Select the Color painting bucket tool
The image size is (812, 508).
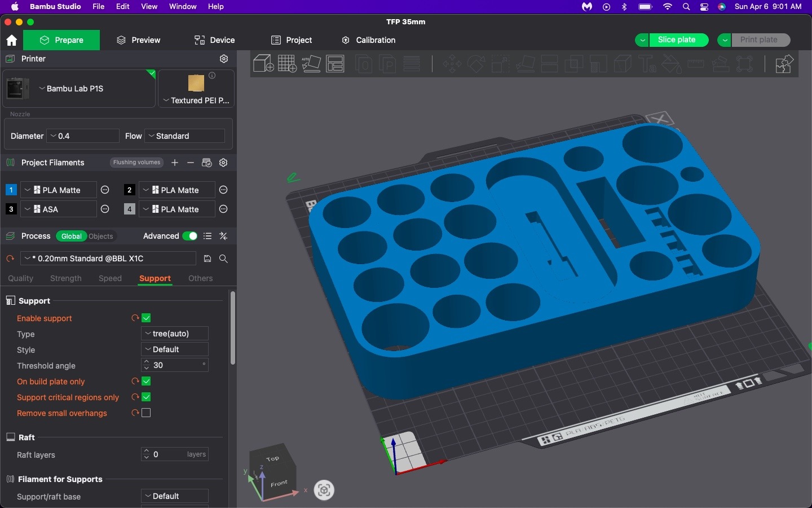pyautogui.click(x=672, y=64)
